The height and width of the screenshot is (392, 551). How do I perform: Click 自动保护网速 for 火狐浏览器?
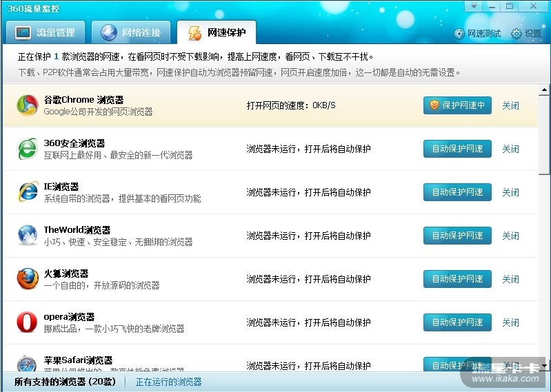[x=457, y=279]
